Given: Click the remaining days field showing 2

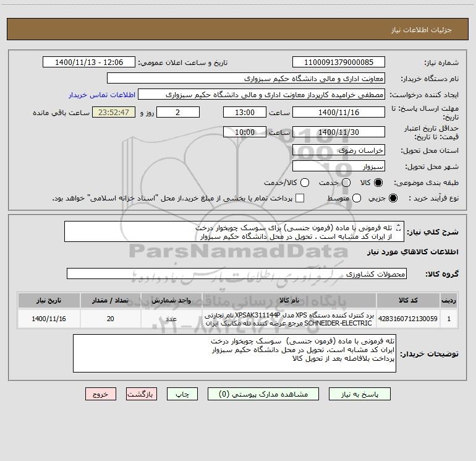Looking at the screenshot, I should [178, 112].
